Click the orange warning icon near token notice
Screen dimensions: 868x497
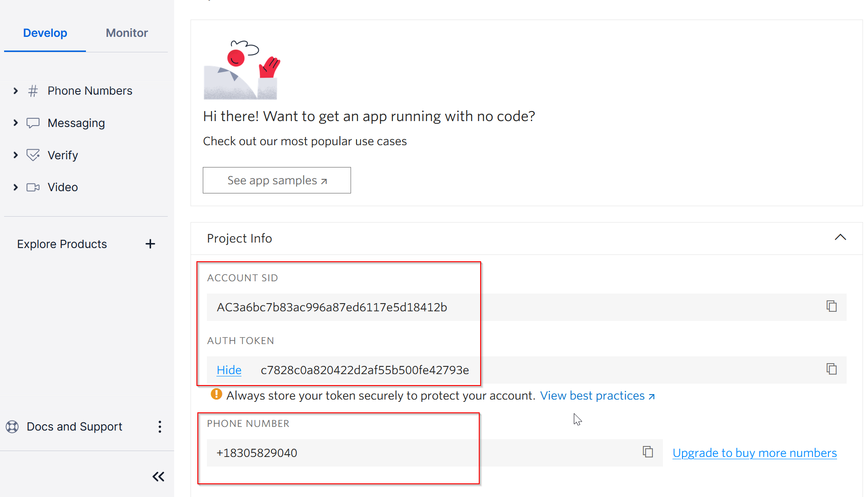[x=216, y=394]
